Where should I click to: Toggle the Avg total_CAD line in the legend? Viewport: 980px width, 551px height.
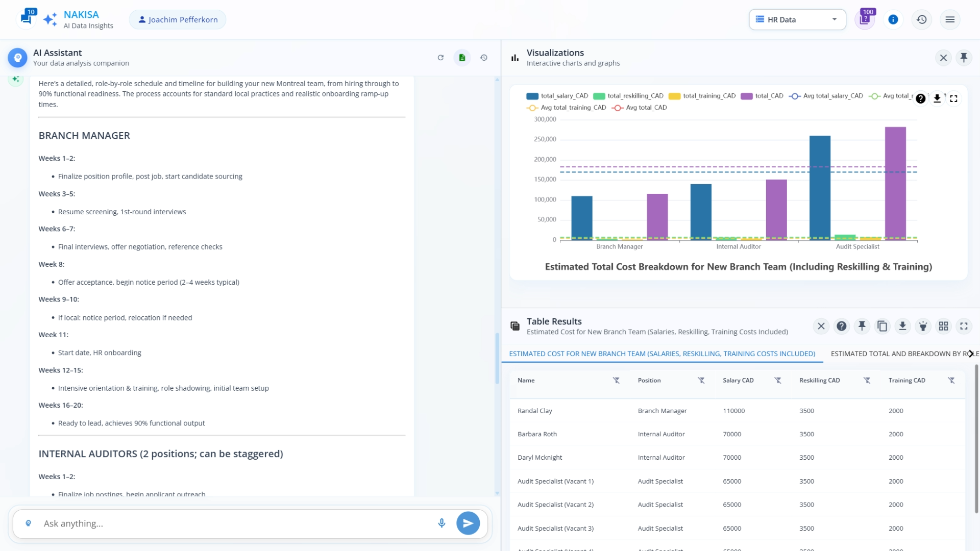[640, 108]
